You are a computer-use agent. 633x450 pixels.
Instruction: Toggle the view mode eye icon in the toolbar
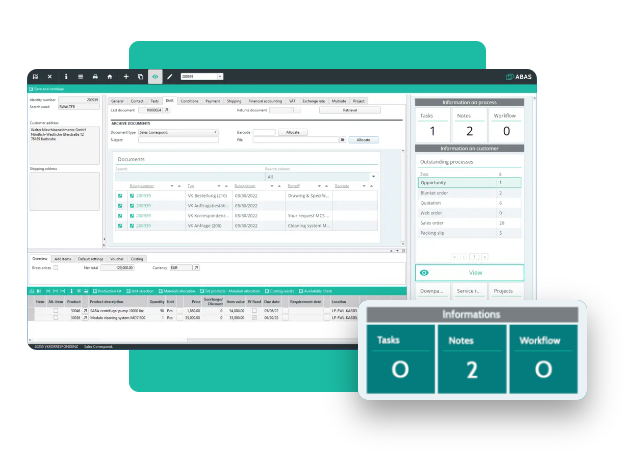[155, 77]
